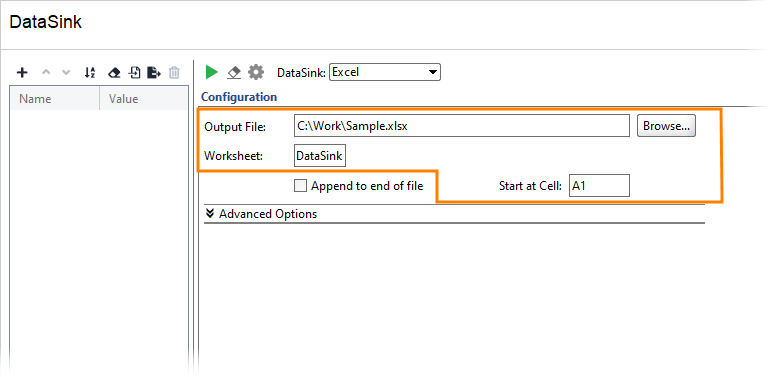This screenshot has width=772, height=377.
Task: Sort properties alphabetically with A-Z icon
Action: 90,73
